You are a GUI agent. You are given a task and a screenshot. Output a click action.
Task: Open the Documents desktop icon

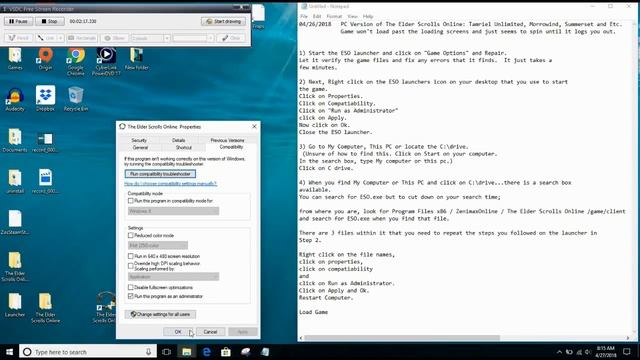tap(15, 140)
